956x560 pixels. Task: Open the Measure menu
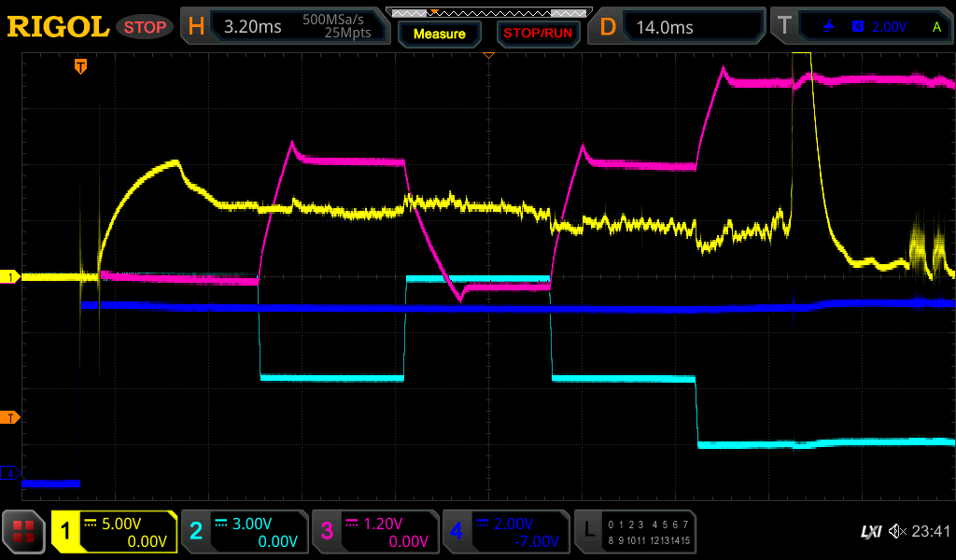pyautogui.click(x=439, y=34)
